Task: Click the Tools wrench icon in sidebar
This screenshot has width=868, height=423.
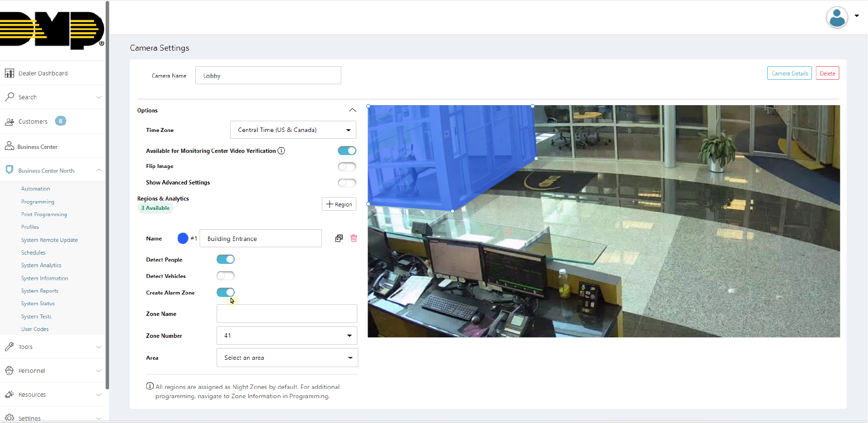Action: 9,347
